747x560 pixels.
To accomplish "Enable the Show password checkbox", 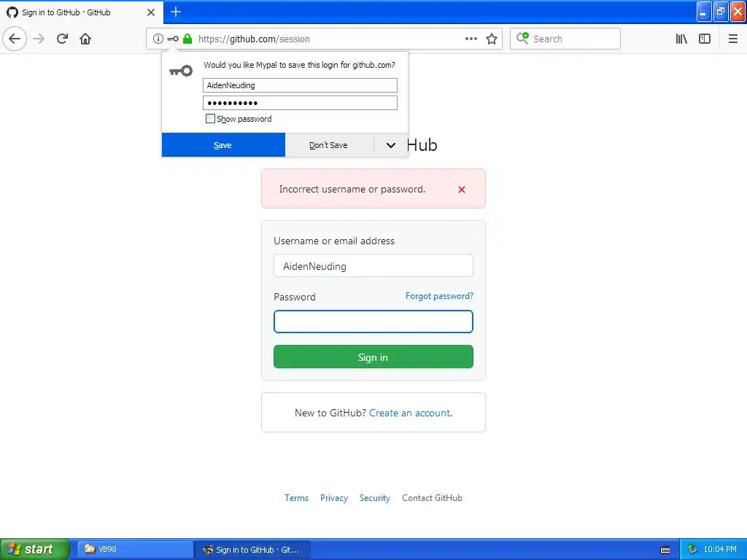I will (210, 119).
